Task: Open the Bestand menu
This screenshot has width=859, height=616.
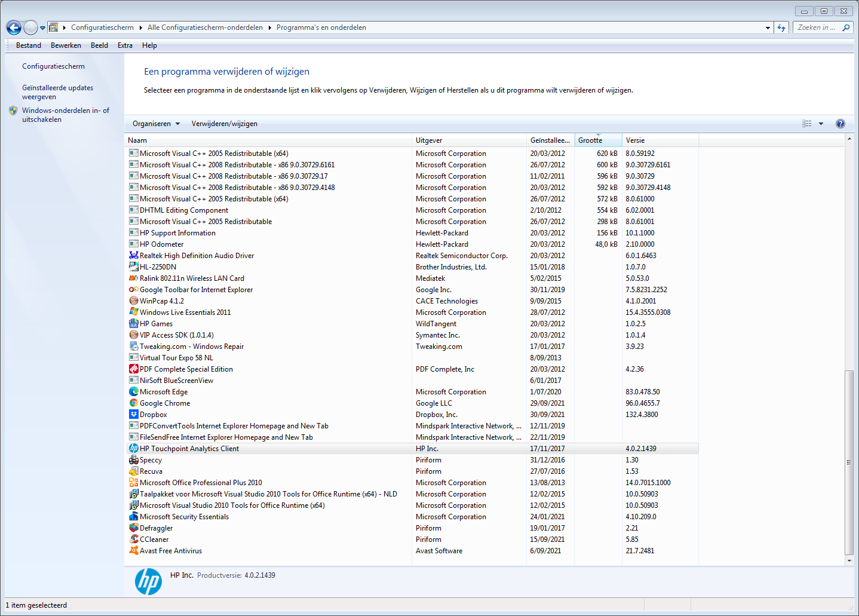Action: [29, 45]
